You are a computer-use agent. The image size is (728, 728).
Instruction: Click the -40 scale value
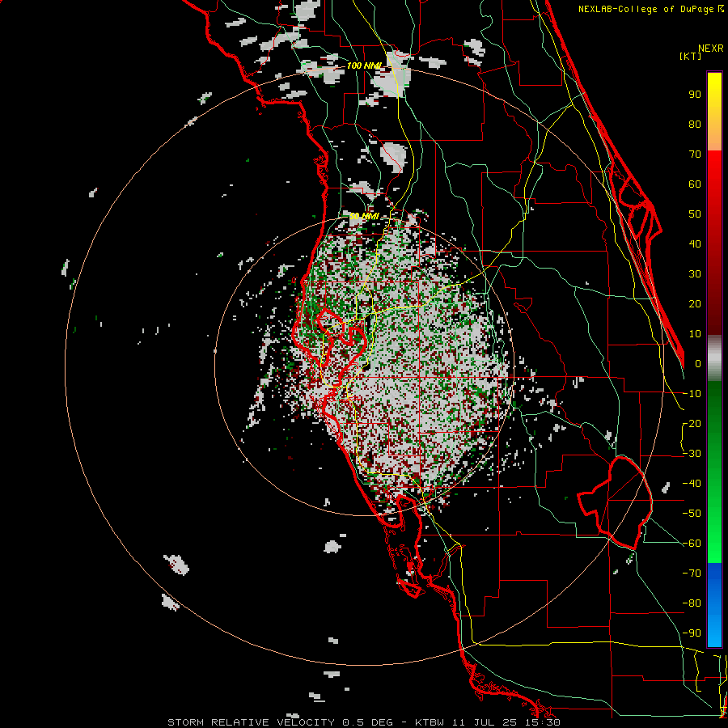(x=692, y=484)
